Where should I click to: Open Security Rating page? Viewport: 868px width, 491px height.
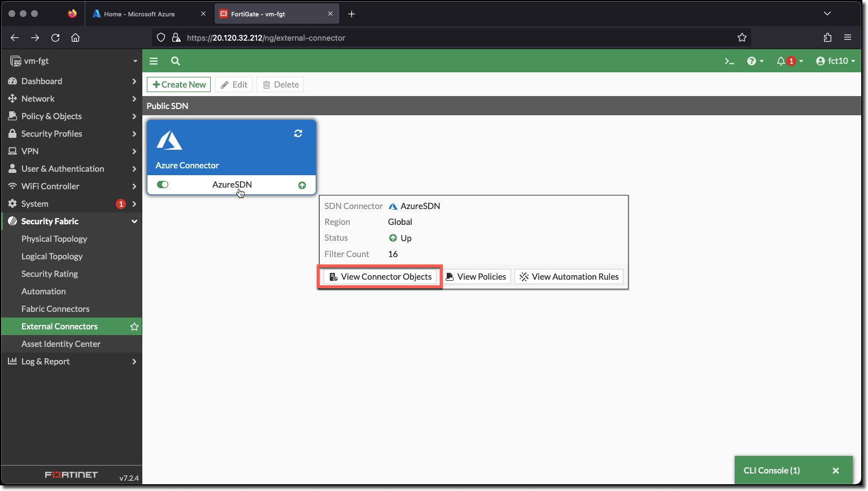(50, 274)
